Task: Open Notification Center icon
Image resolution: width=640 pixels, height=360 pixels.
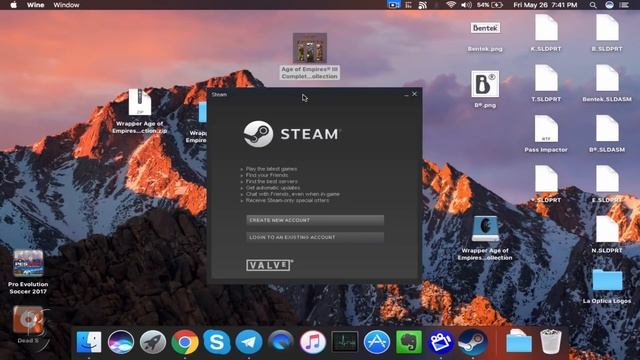Action: [x=624, y=5]
